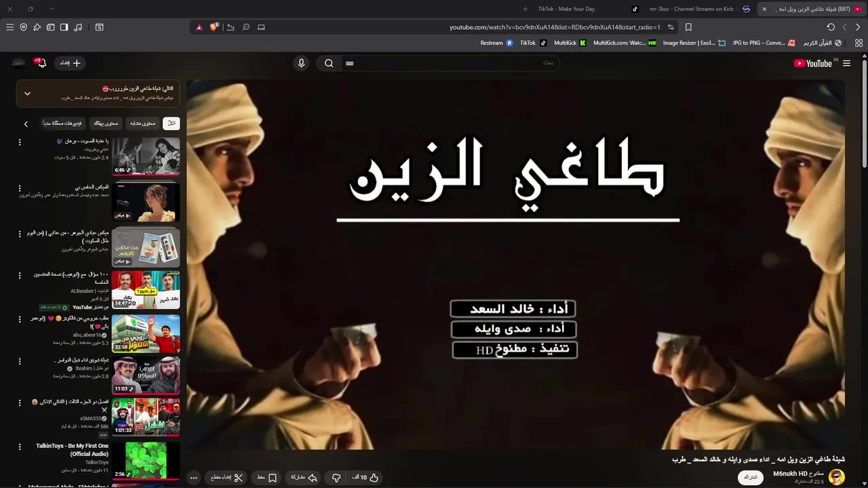Open options for عبادي الجوهر mix
This screenshot has width=868, height=488.
point(20,233)
